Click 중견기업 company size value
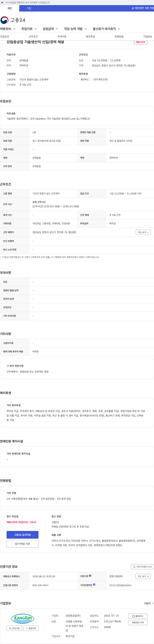Screen dimensions: 154x644 point(70,636)
